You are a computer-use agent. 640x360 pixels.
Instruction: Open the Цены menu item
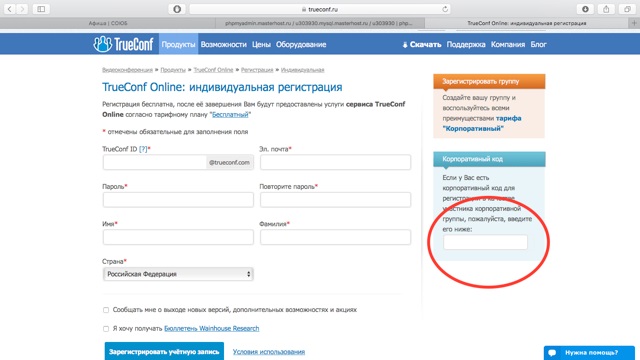(261, 44)
